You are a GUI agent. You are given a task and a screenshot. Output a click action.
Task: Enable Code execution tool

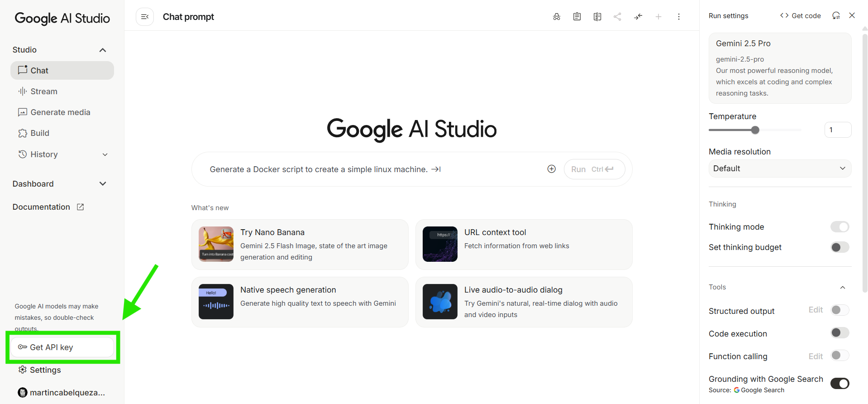tap(839, 333)
